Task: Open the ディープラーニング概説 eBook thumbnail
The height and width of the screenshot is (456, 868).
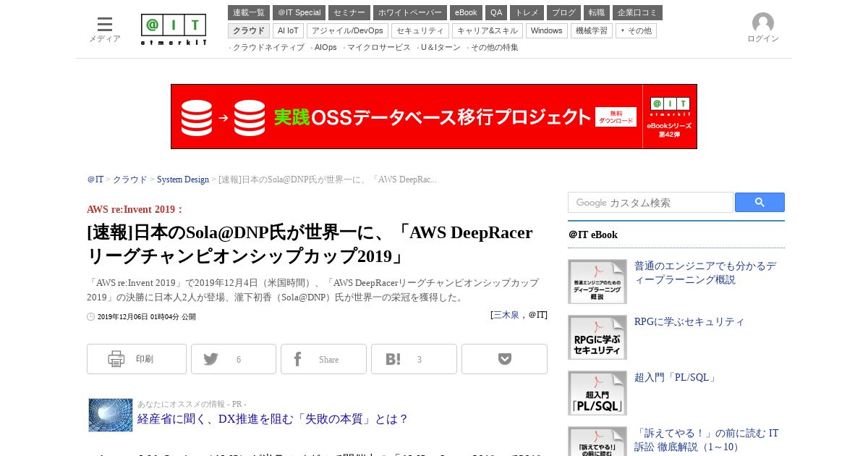Action: (x=597, y=282)
